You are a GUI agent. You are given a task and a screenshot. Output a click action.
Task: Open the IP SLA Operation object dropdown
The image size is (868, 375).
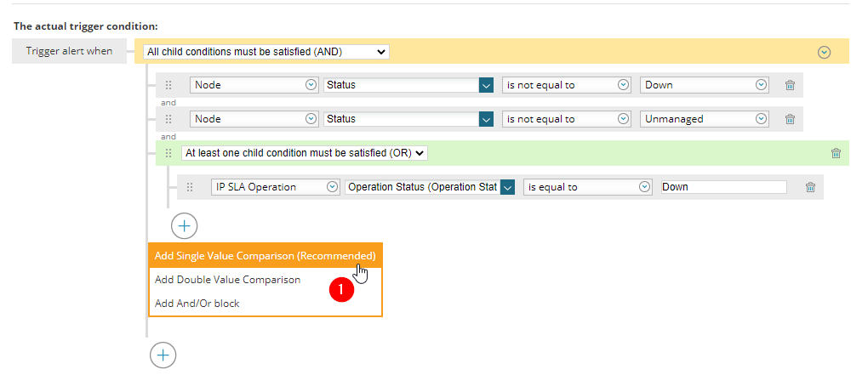pos(275,187)
